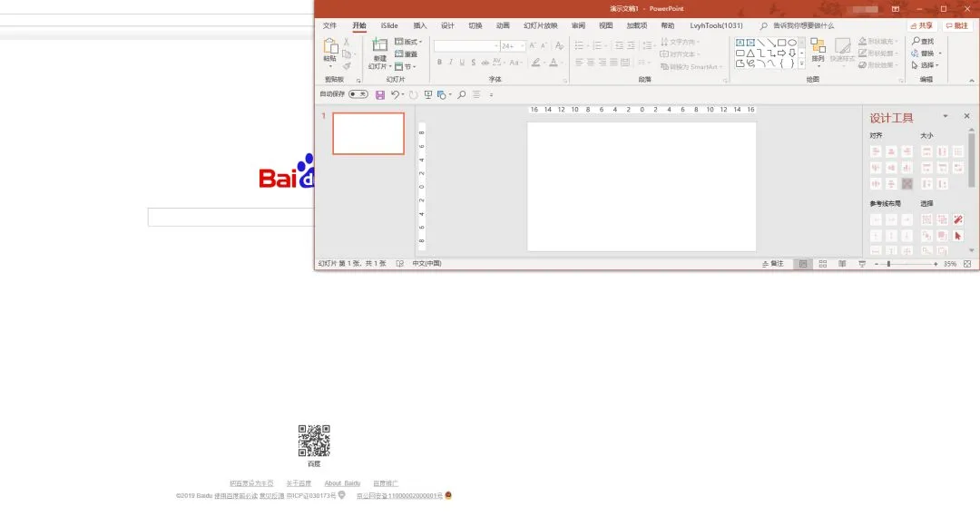Switch to the 插入 ribbon tab
This screenshot has height=526, width=980.
point(419,25)
